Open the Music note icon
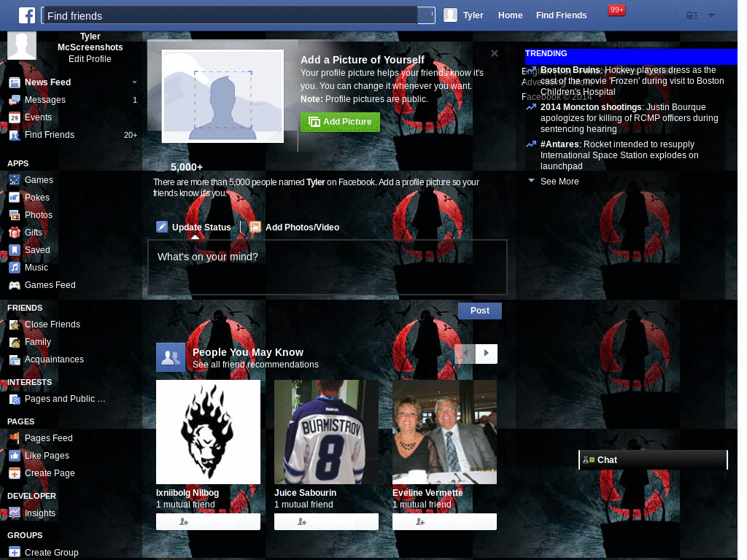 click(x=15, y=268)
